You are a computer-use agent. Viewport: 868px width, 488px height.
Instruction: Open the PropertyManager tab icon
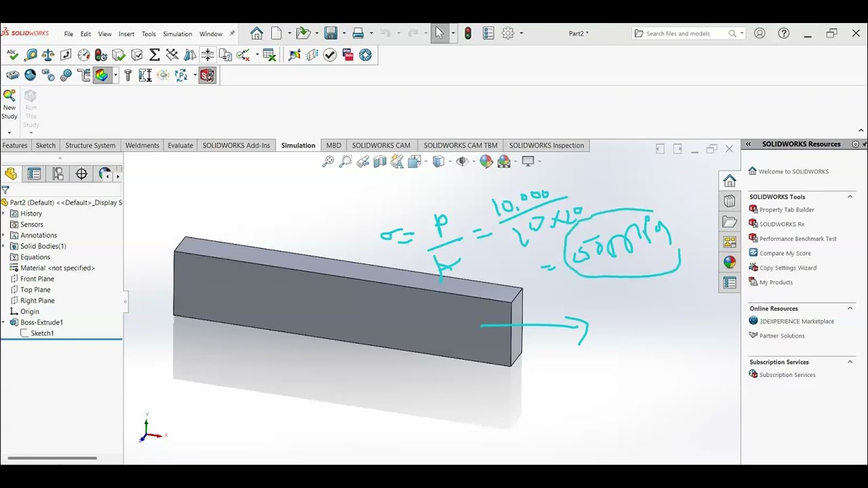pos(34,174)
